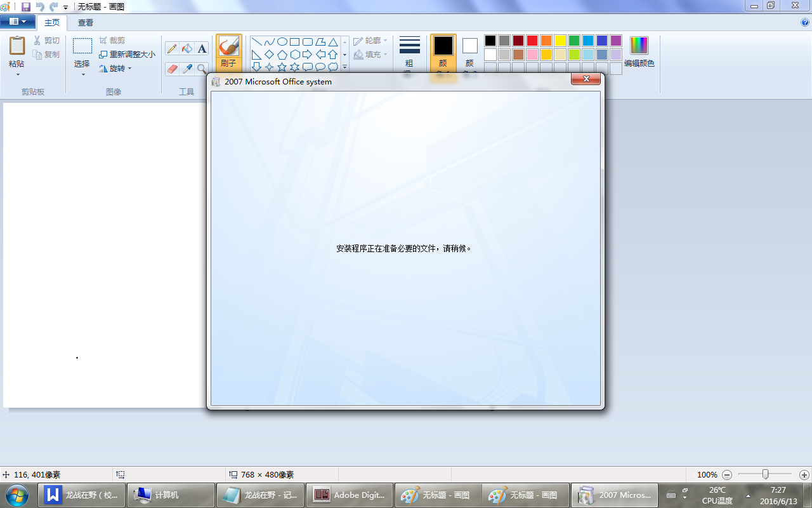The height and width of the screenshot is (508, 812).
Task: Expand the full shapes gallery
Action: pos(345,67)
